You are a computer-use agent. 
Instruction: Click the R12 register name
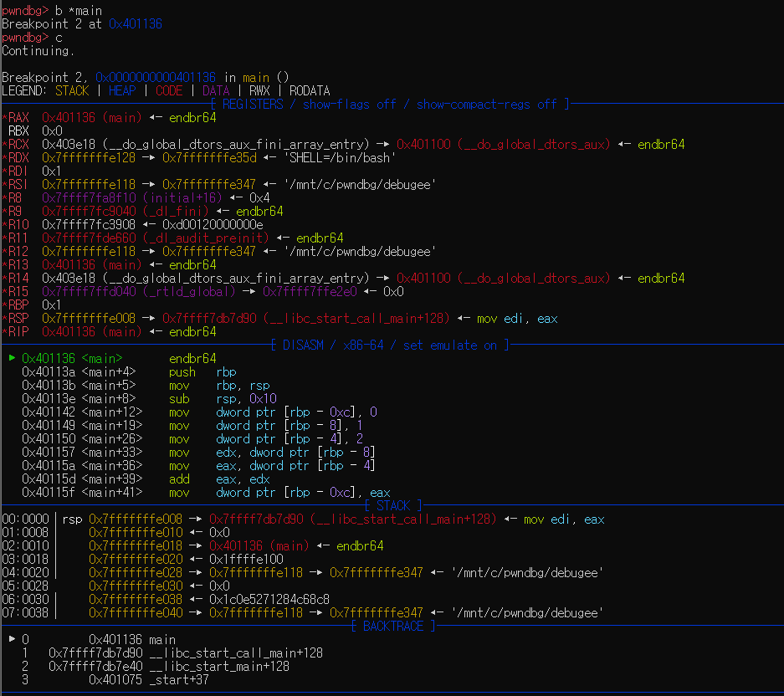coord(18,252)
